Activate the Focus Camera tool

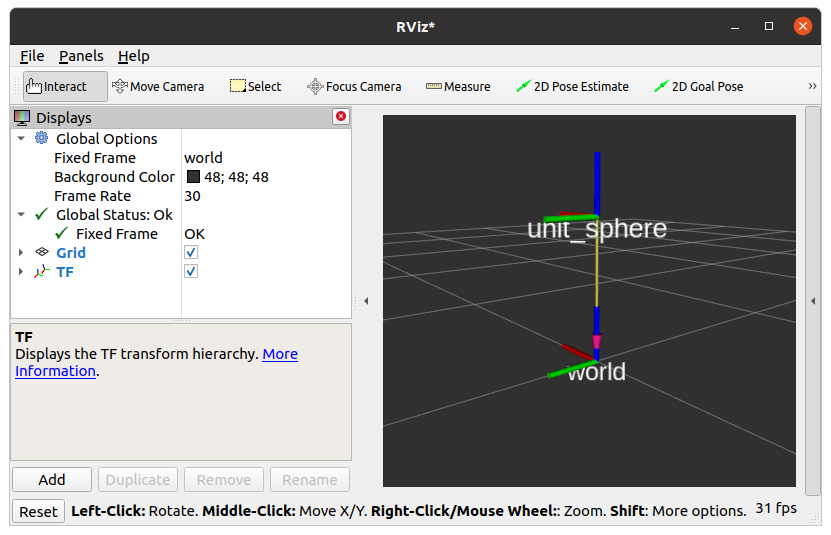[354, 86]
